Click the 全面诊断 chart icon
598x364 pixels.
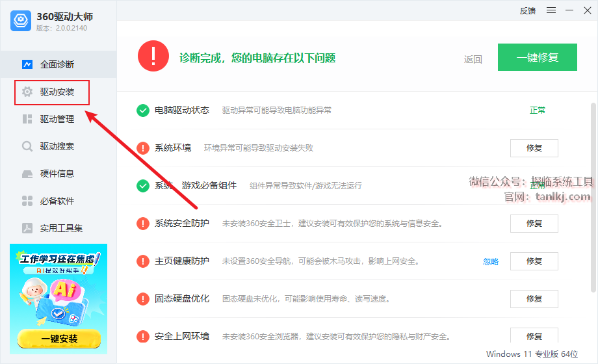pyautogui.click(x=27, y=64)
